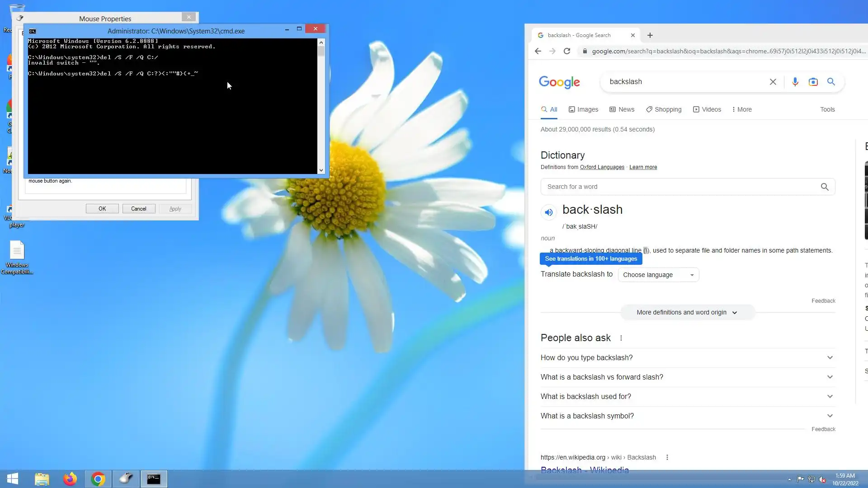Expand More definitions and word origin

pyautogui.click(x=687, y=312)
